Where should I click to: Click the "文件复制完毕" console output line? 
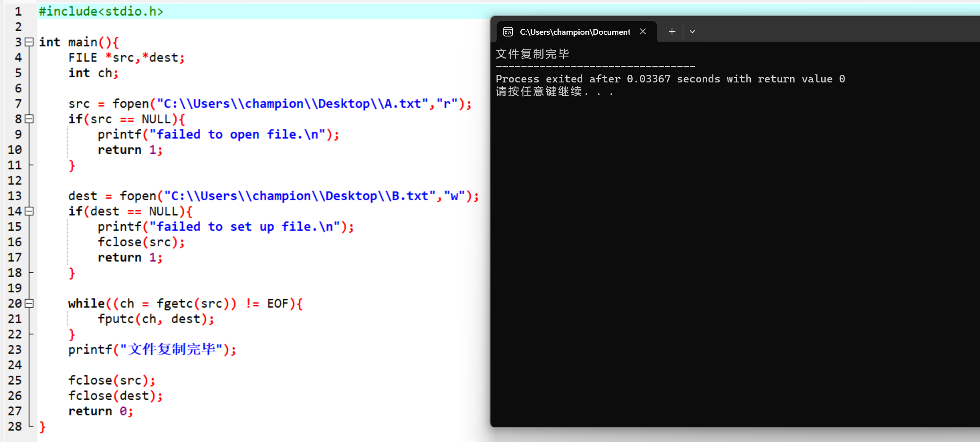(x=533, y=54)
